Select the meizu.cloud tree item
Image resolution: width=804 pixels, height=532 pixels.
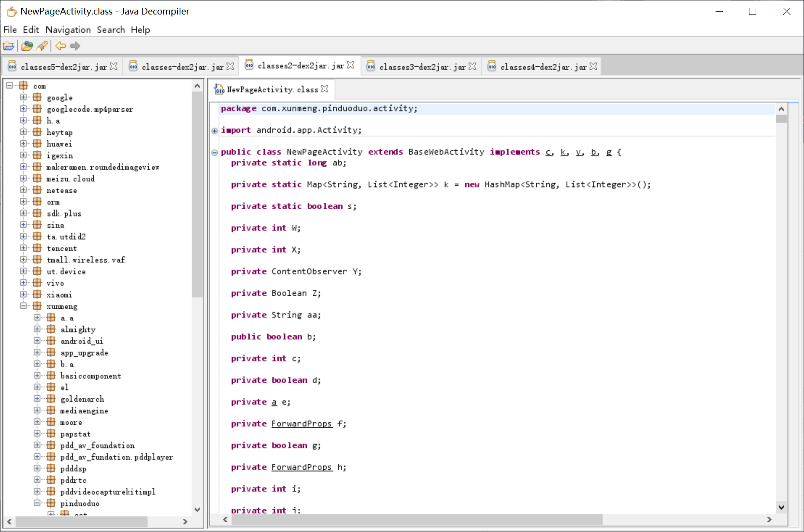pyautogui.click(x=71, y=179)
